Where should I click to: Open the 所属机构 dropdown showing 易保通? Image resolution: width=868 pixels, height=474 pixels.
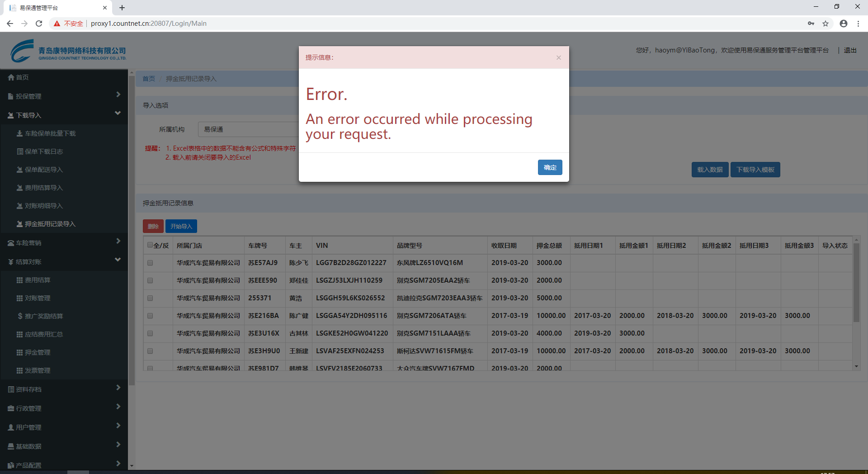click(x=248, y=129)
